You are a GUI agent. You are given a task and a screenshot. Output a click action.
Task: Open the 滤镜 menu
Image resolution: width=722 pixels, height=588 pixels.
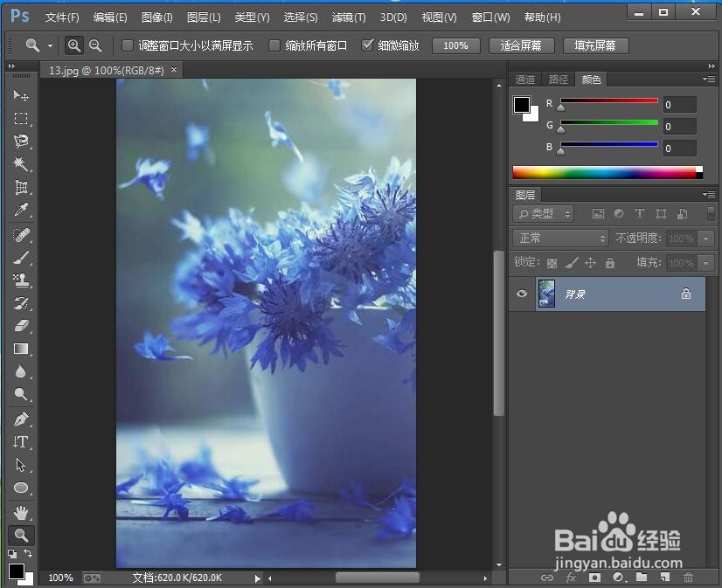coord(347,17)
